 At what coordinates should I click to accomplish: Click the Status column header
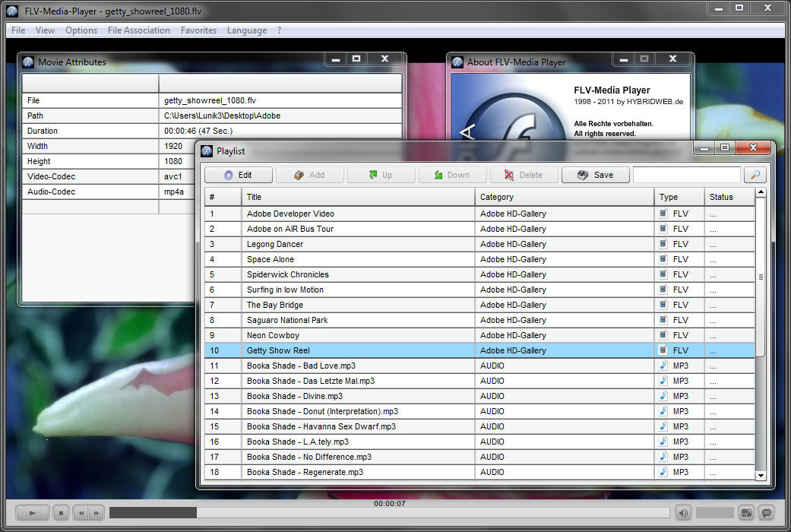click(x=729, y=197)
